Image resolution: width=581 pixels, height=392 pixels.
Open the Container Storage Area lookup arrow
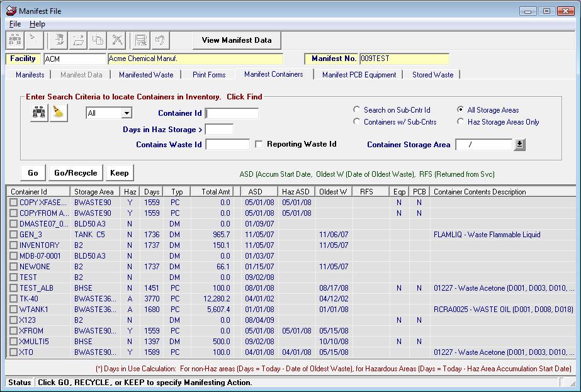pyautogui.click(x=519, y=145)
